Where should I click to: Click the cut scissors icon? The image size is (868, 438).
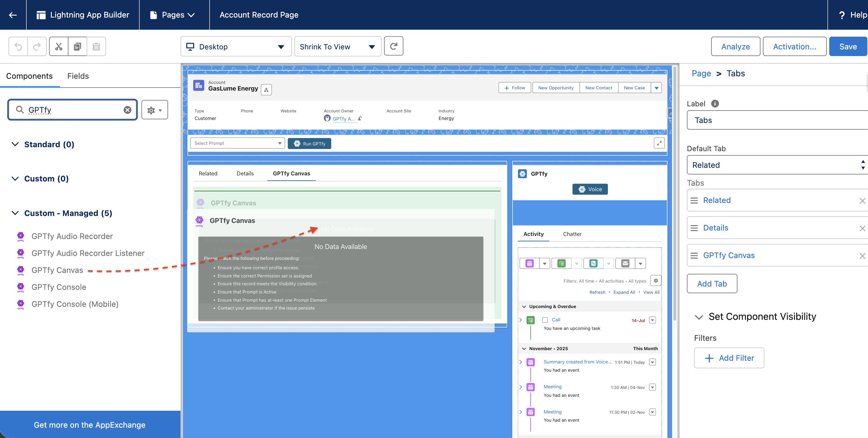pos(59,46)
